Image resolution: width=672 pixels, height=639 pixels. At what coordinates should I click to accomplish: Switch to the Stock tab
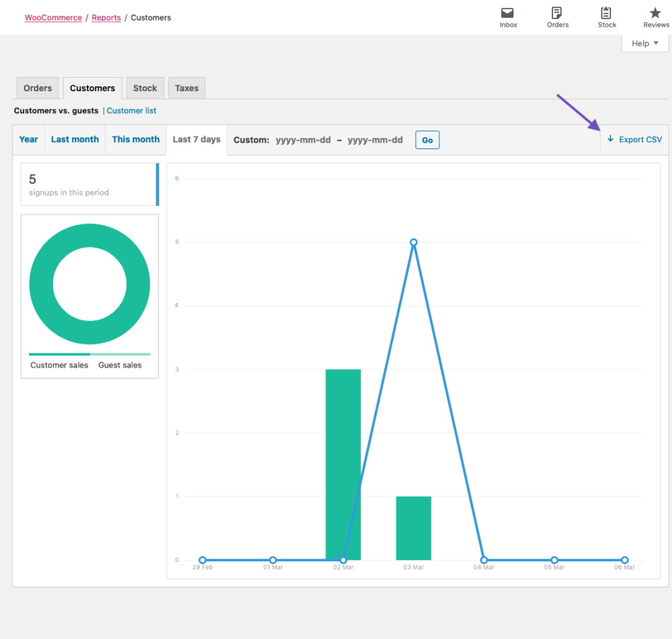point(145,88)
